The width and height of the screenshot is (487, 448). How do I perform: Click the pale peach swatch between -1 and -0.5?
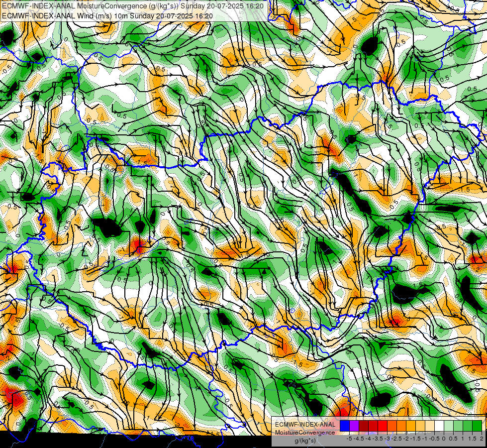point(430,426)
